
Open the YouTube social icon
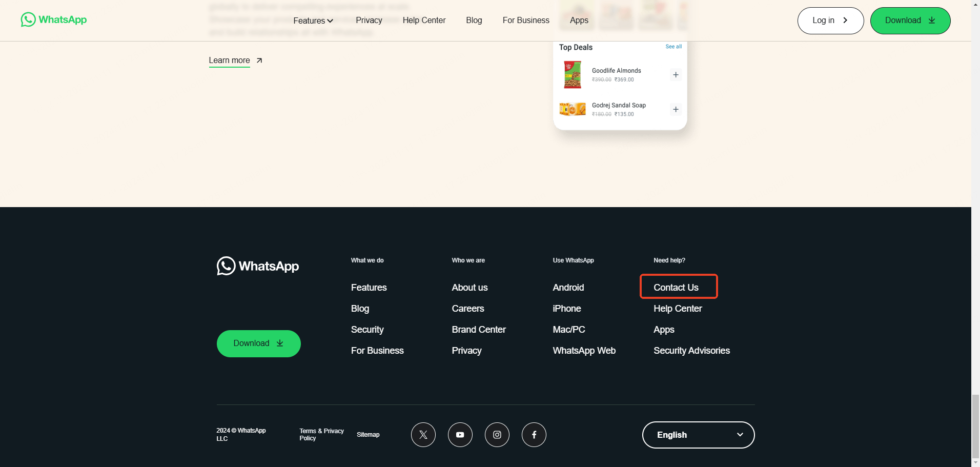[460, 435]
